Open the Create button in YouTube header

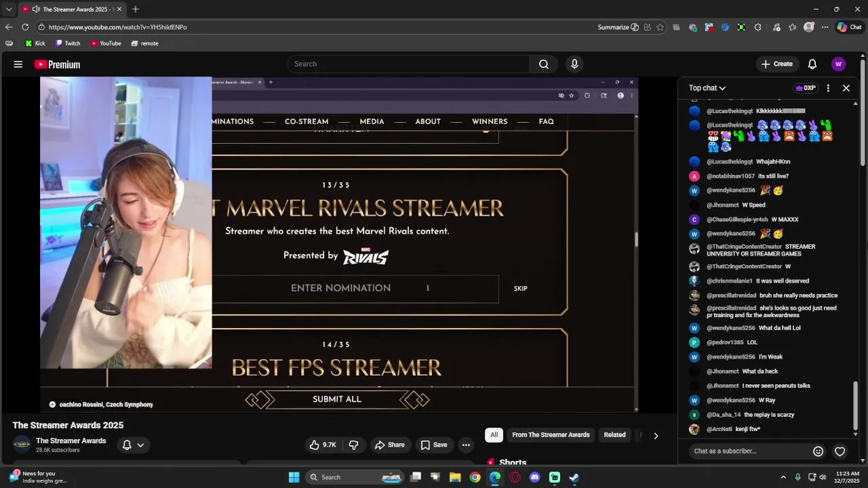[777, 64]
